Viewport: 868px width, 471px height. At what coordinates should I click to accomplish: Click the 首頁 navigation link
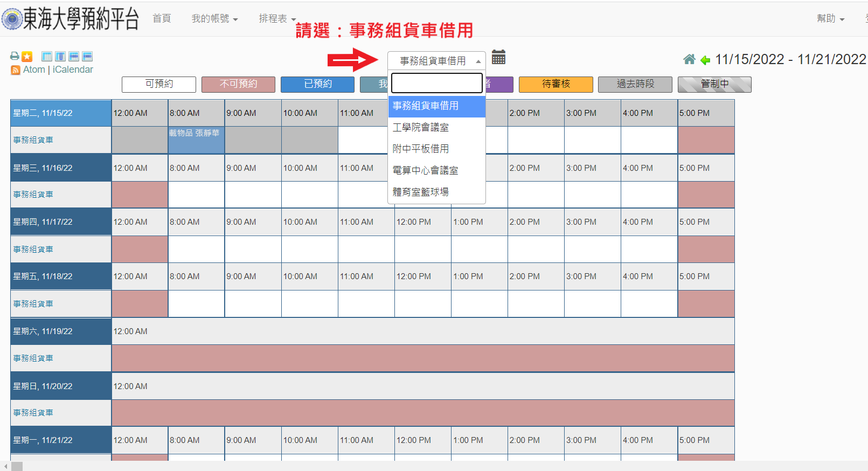(162, 19)
